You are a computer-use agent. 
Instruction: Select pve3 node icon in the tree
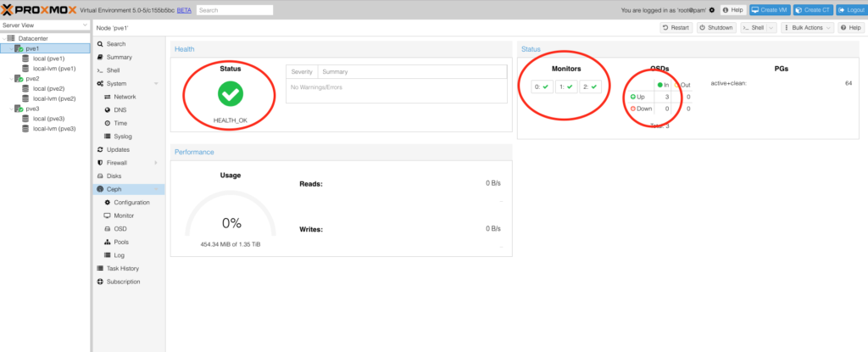pos(19,109)
